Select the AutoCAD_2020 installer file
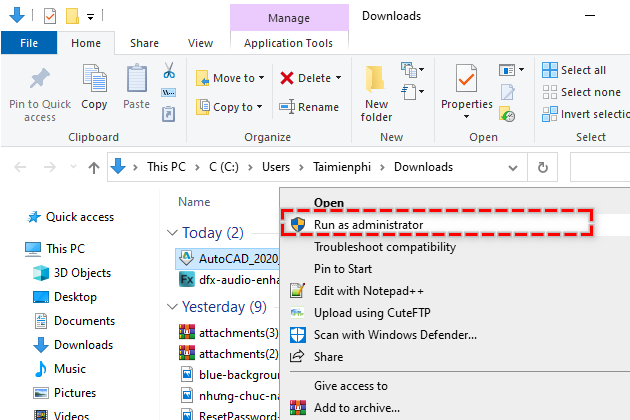Screen dimensions: 630x420 [x=228, y=258]
